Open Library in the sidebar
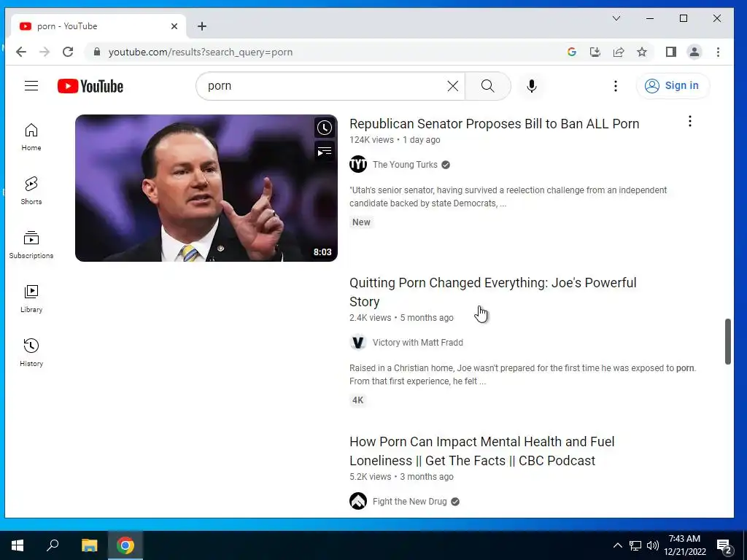Screen dimensions: 747x560 (x=31, y=298)
